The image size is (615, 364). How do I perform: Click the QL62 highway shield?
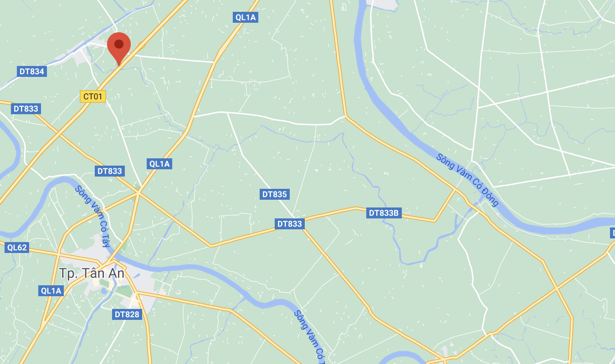(x=17, y=248)
